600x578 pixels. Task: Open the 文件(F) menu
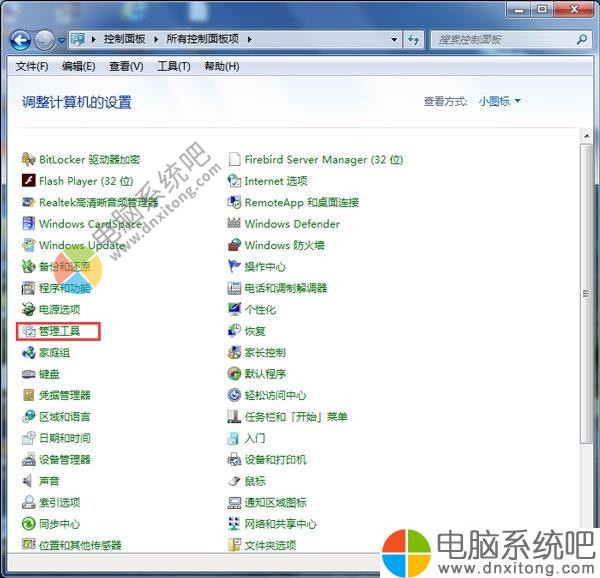(32, 67)
